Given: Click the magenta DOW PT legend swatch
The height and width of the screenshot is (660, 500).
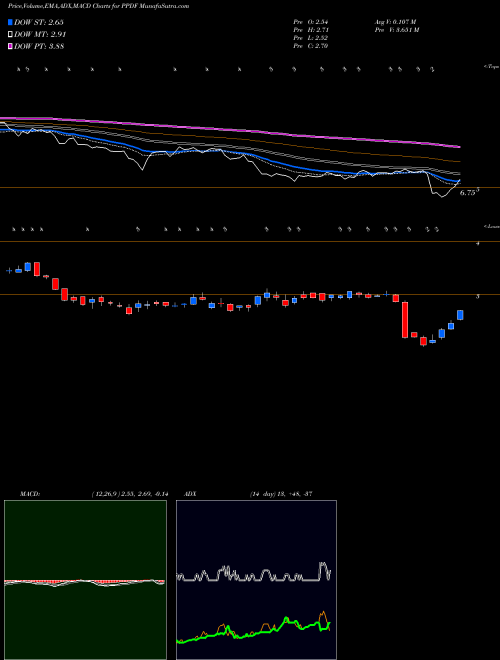Looking at the screenshot, I should point(11,46).
